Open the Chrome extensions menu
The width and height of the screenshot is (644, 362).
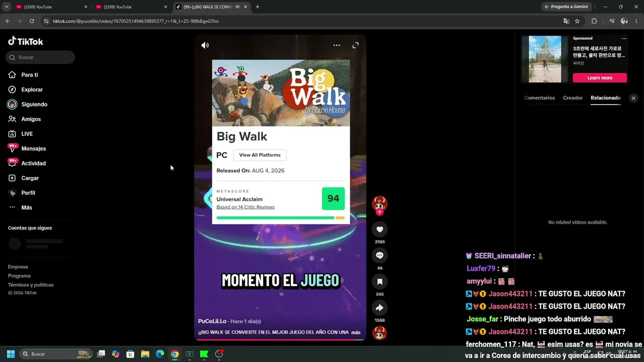[594, 21]
